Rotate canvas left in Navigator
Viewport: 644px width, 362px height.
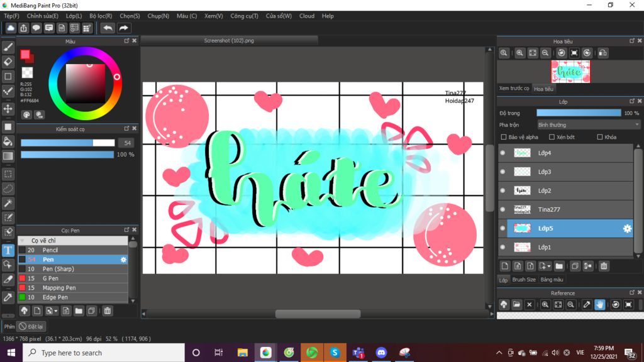coord(562,53)
